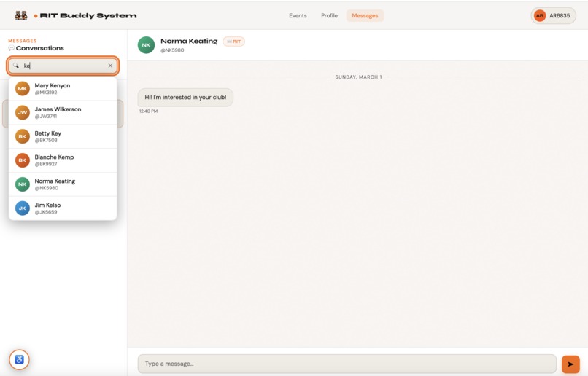Select Blanche Kemp's BK avatar
The image size is (588, 376).
(23, 160)
